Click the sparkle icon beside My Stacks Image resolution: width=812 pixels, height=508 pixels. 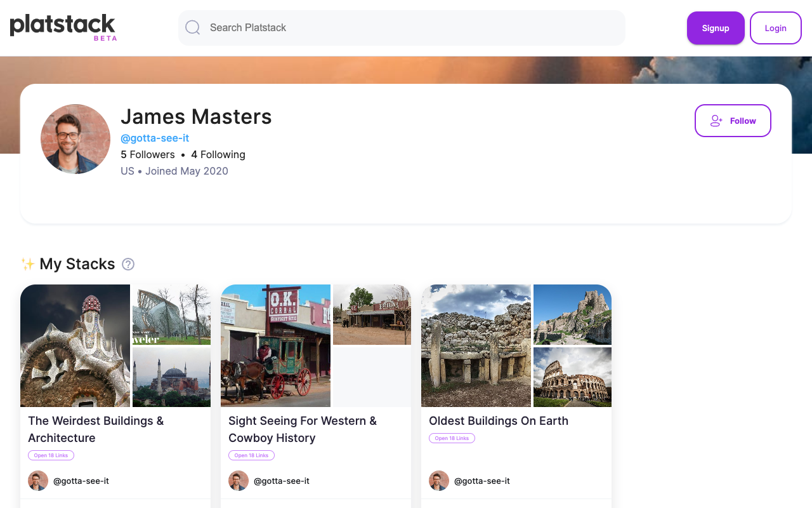(27, 264)
